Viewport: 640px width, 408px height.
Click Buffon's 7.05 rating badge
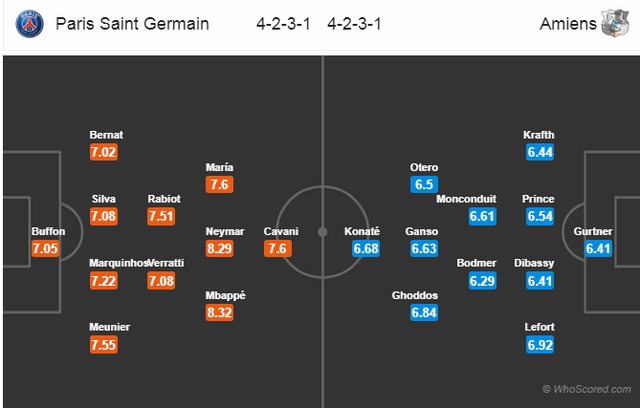45,248
